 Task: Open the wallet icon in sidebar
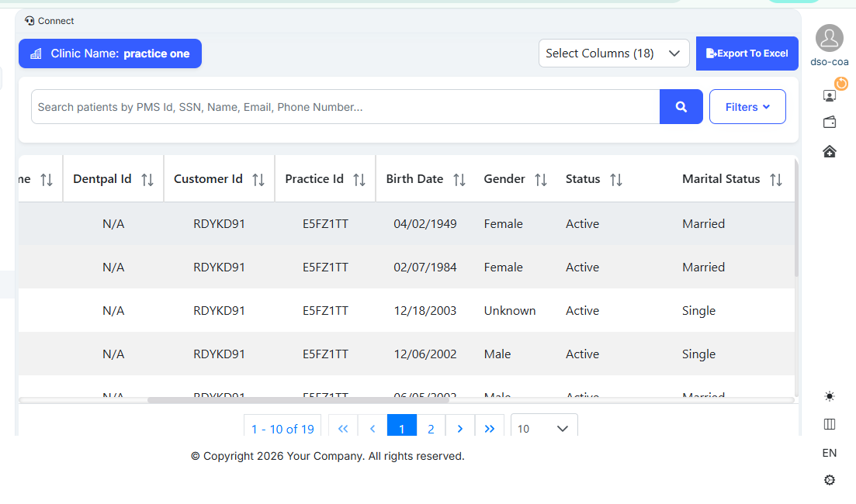829,123
